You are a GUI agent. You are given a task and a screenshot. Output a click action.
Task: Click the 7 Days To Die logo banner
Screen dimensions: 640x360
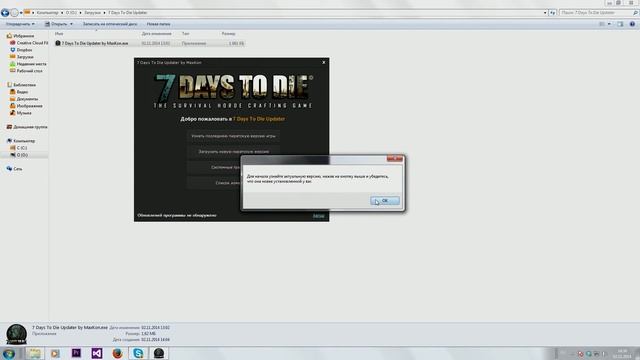(233, 91)
